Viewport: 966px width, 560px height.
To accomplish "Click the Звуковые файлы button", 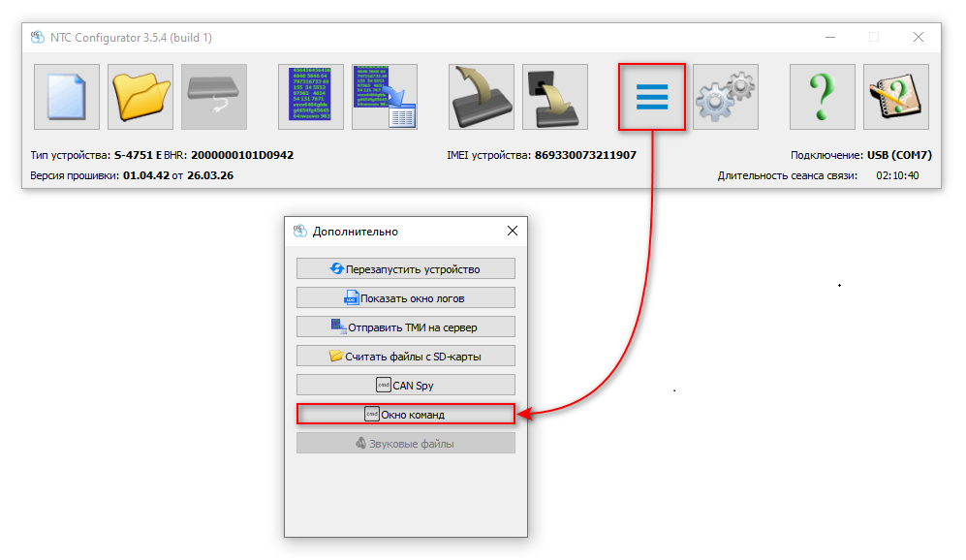I will click(405, 443).
